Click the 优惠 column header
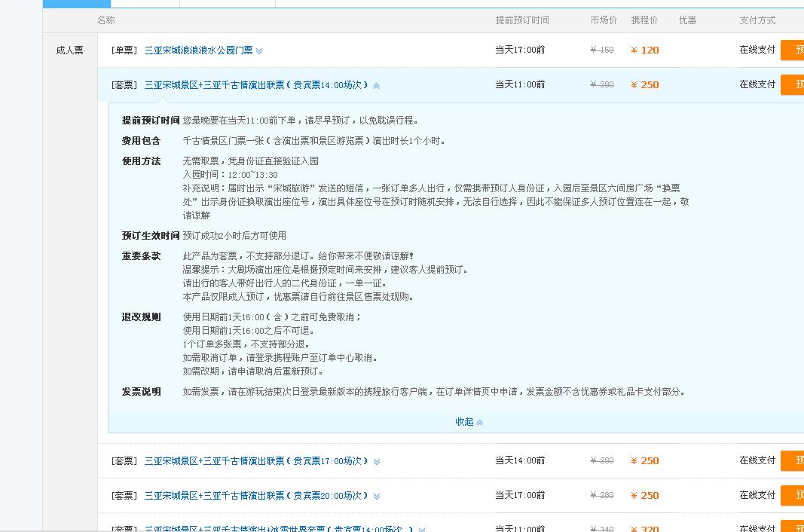 click(x=688, y=20)
